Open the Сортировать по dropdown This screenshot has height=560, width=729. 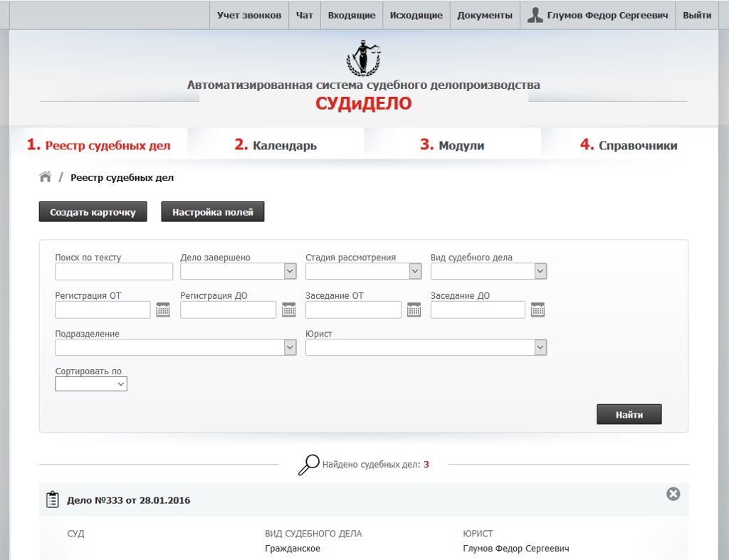(91, 384)
